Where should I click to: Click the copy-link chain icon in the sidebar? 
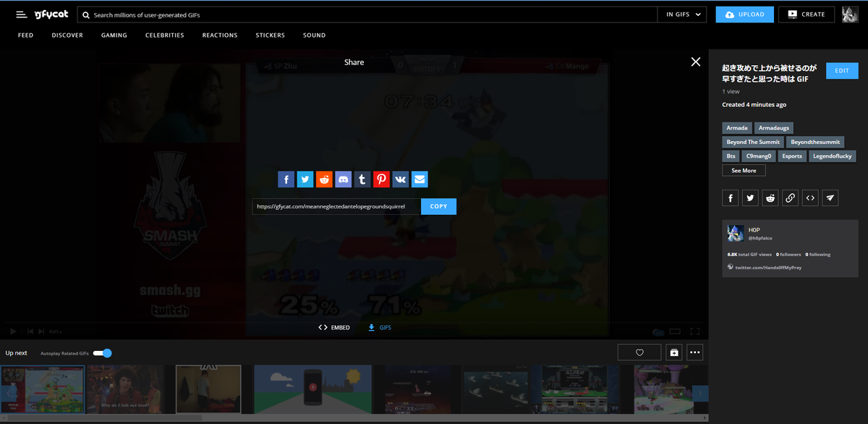click(x=791, y=198)
